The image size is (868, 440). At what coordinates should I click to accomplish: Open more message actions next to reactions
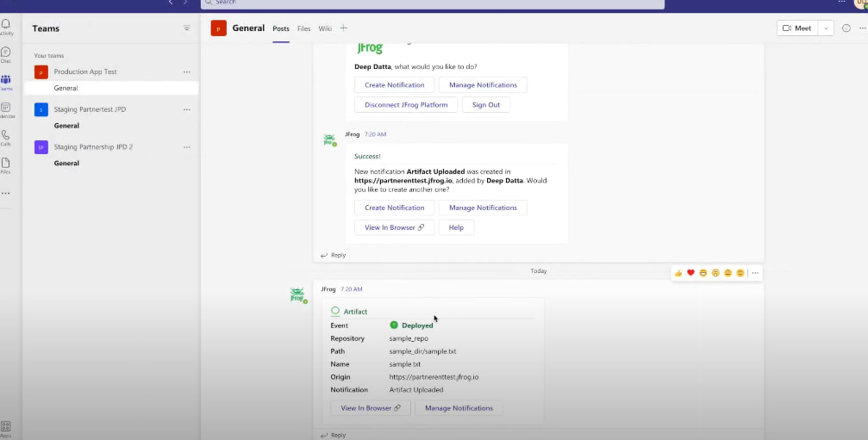(x=755, y=273)
